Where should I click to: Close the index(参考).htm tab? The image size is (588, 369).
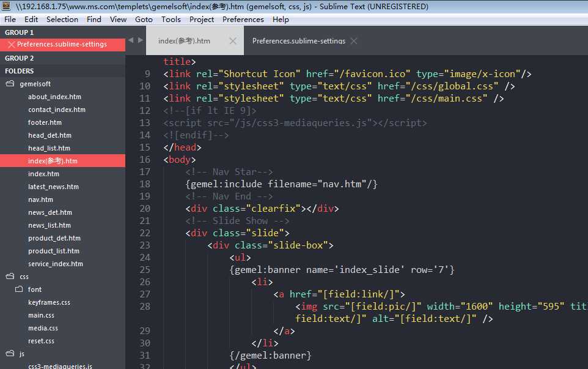pos(233,41)
